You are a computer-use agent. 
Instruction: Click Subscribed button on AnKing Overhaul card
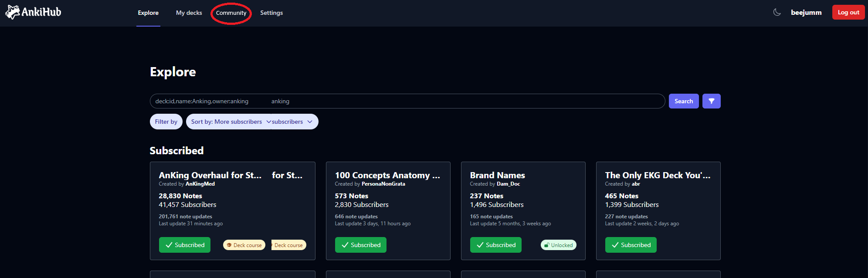coord(185,245)
